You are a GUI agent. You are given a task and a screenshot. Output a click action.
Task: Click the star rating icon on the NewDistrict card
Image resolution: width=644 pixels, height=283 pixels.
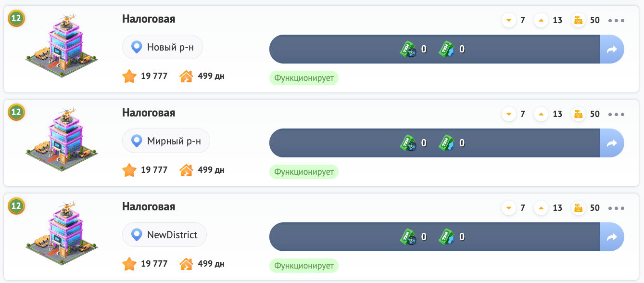(129, 264)
